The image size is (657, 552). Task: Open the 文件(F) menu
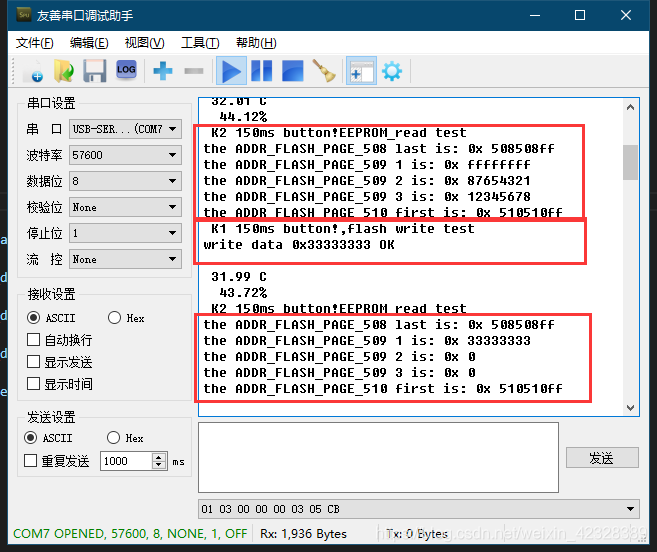[x=35, y=43]
